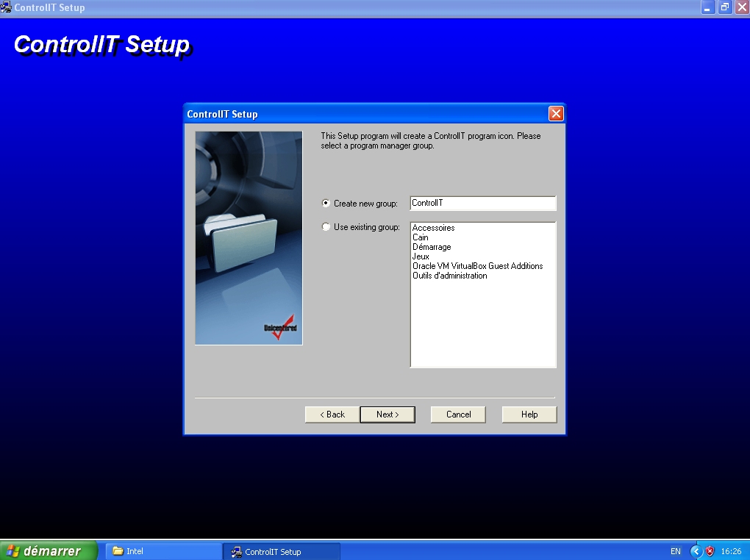Select Oracle VM VirtualBox Guest Additions group

tap(477, 266)
